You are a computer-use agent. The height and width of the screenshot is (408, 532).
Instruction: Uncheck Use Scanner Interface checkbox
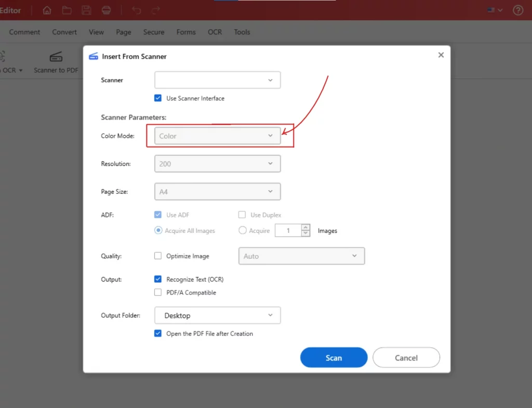158,98
